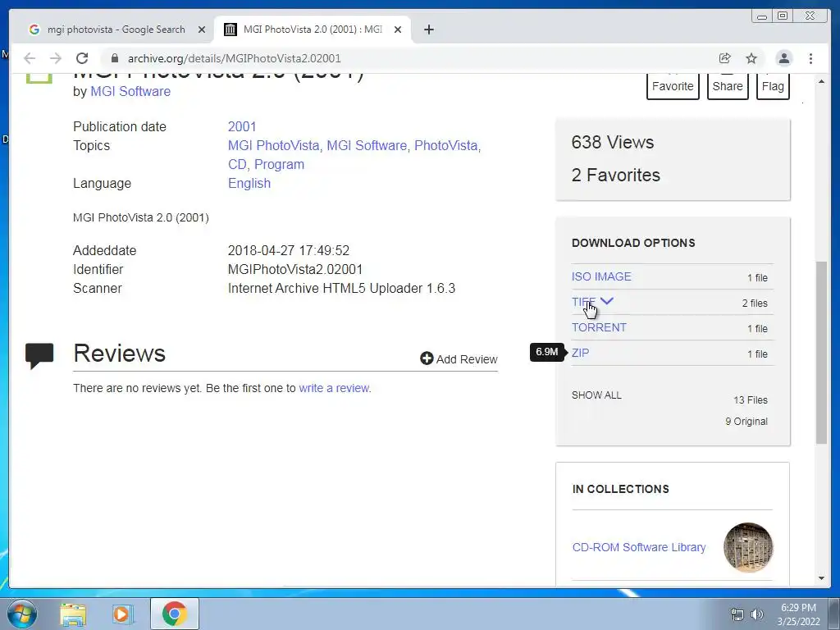Open the MGI Software author link
840x630 pixels.
(130, 92)
